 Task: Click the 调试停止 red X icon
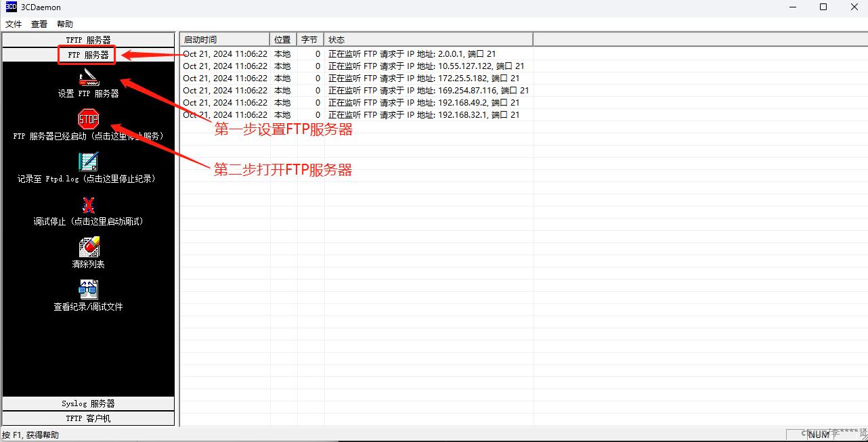coord(89,205)
